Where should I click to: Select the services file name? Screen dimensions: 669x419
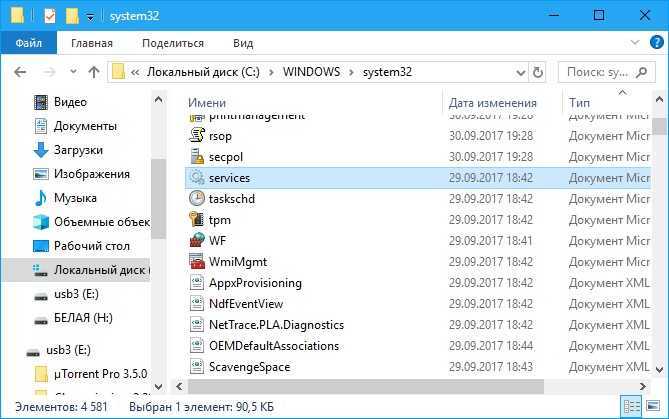229,178
